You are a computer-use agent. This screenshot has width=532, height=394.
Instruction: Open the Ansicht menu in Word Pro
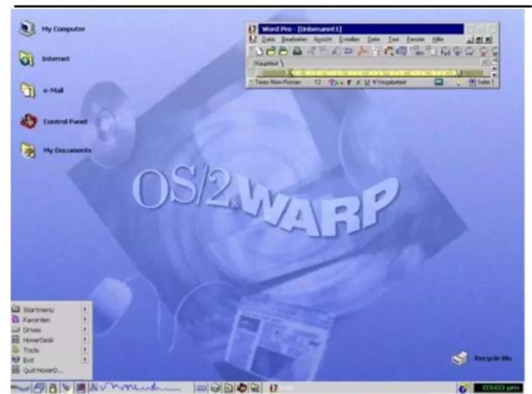point(323,40)
